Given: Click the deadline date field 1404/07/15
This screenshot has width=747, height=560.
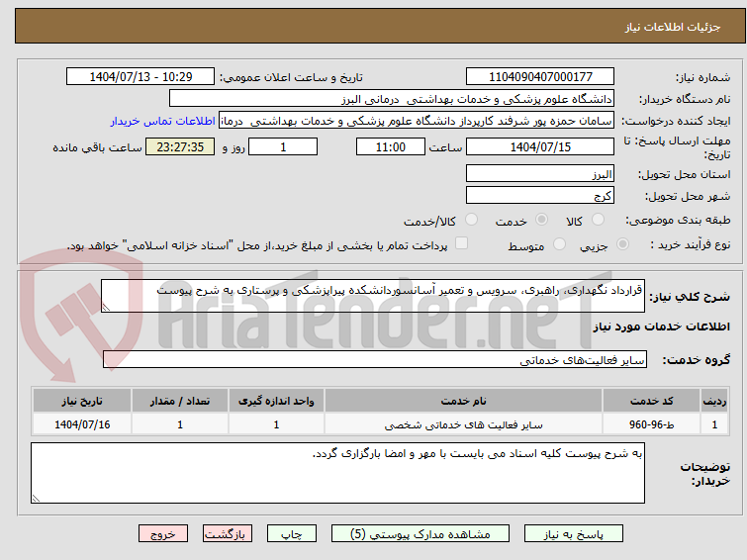Looking at the screenshot, I should point(540,146).
